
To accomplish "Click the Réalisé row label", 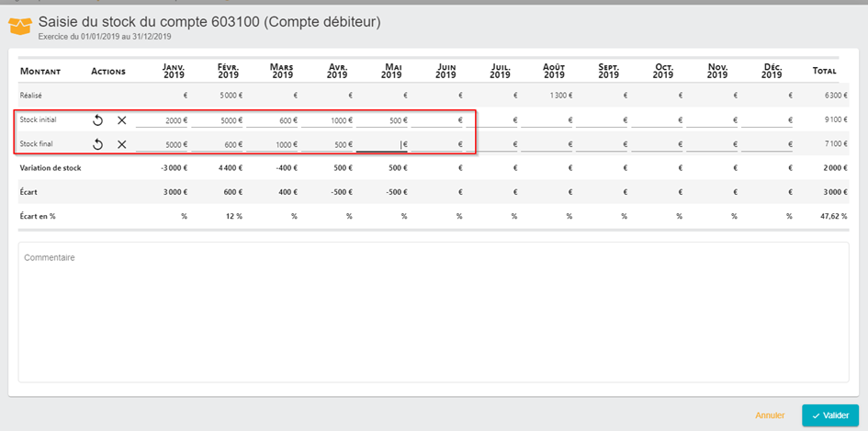I will (x=31, y=96).
